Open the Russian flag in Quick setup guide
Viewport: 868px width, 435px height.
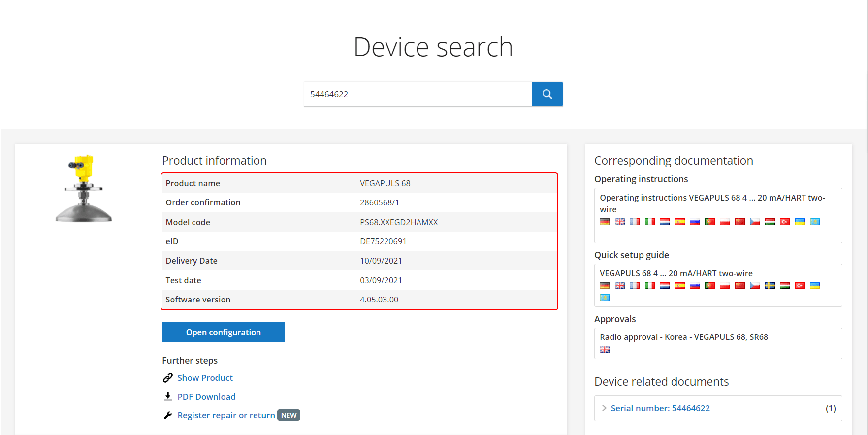tap(695, 285)
